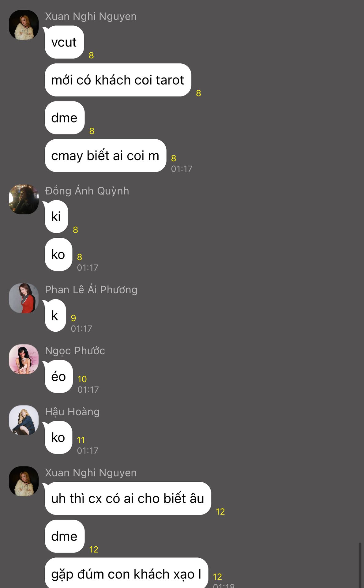The height and width of the screenshot is (588, 364).
Task: Tap the 'mới có khách coi tarot' message
Action: (118, 80)
